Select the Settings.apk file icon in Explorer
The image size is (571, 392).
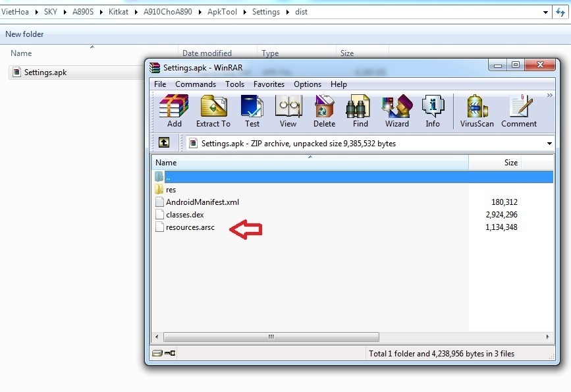(16, 72)
